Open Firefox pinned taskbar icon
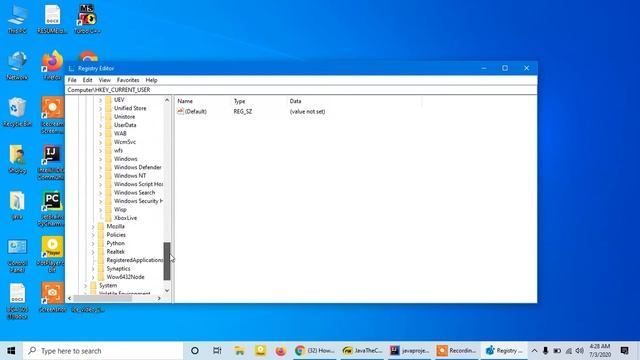This screenshot has height=360, width=640. pyautogui.click(x=280, y=351)
